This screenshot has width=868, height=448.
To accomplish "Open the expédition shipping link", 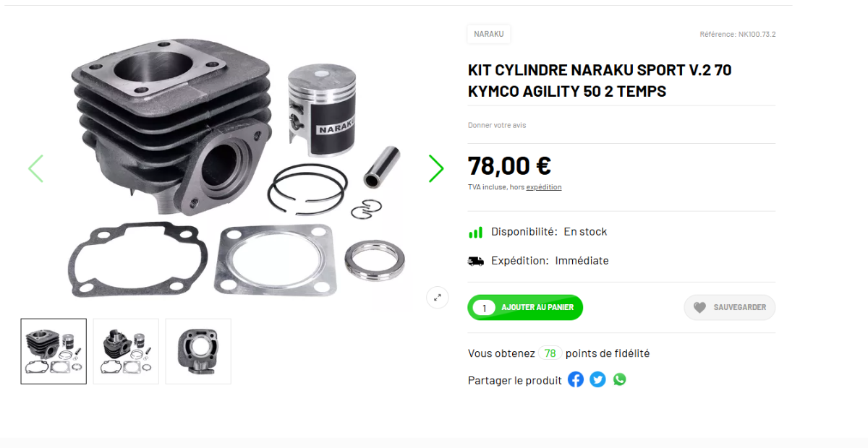I will [544, 187].
